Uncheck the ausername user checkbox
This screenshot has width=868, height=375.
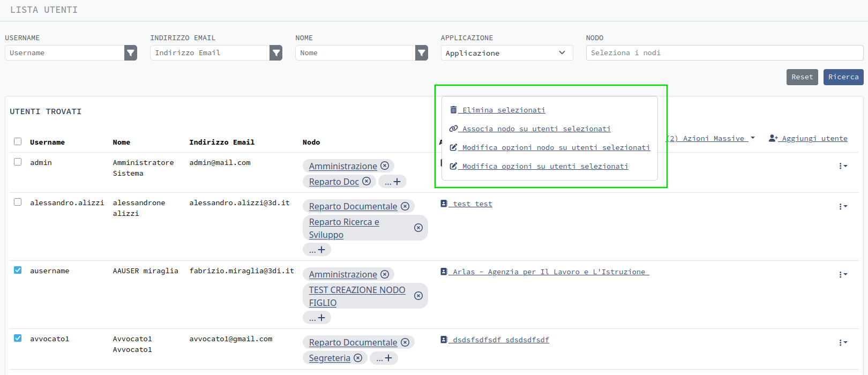click(18, 270)
